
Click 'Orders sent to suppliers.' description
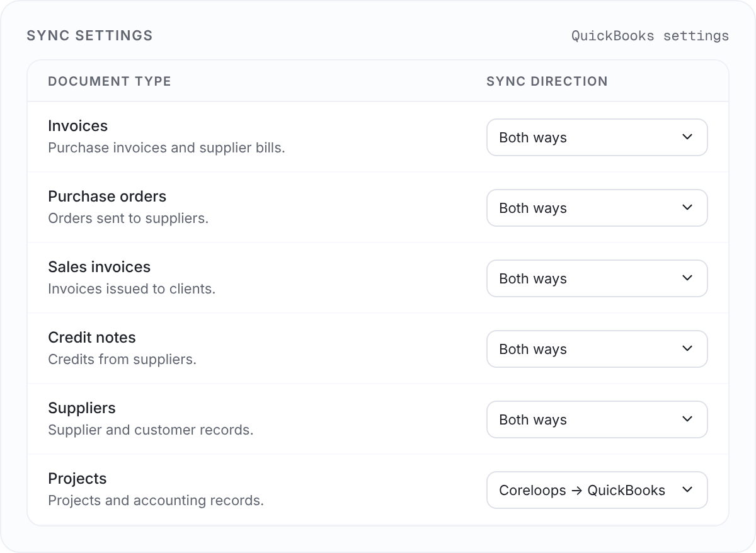pos(128,219)
